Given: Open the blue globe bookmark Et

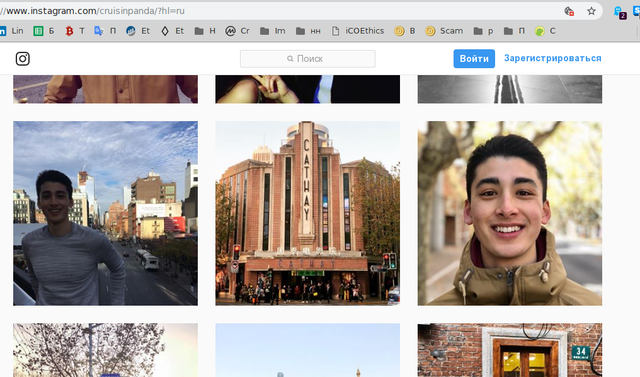Looking at the screenshot, I should click(138, 31).
